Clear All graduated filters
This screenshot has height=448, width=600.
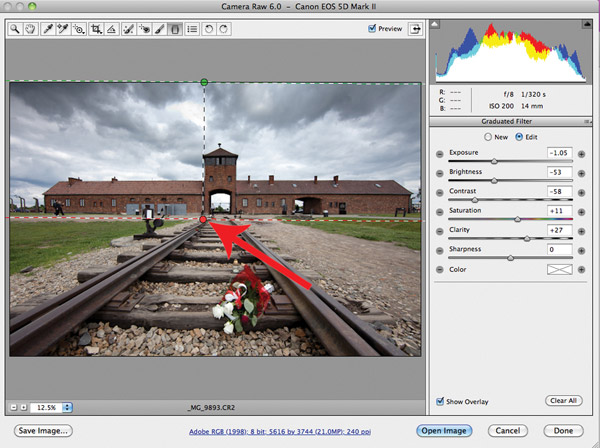(563, 401)
